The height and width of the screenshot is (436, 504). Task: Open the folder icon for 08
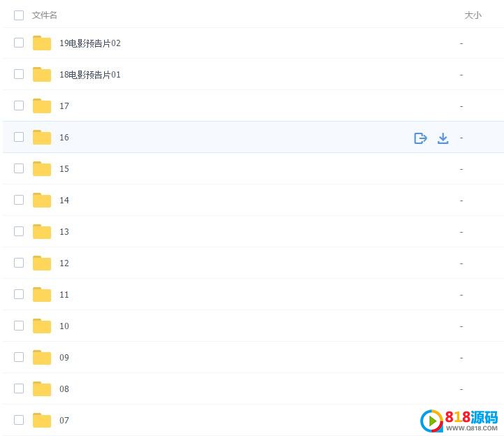(x=42, y=389)
